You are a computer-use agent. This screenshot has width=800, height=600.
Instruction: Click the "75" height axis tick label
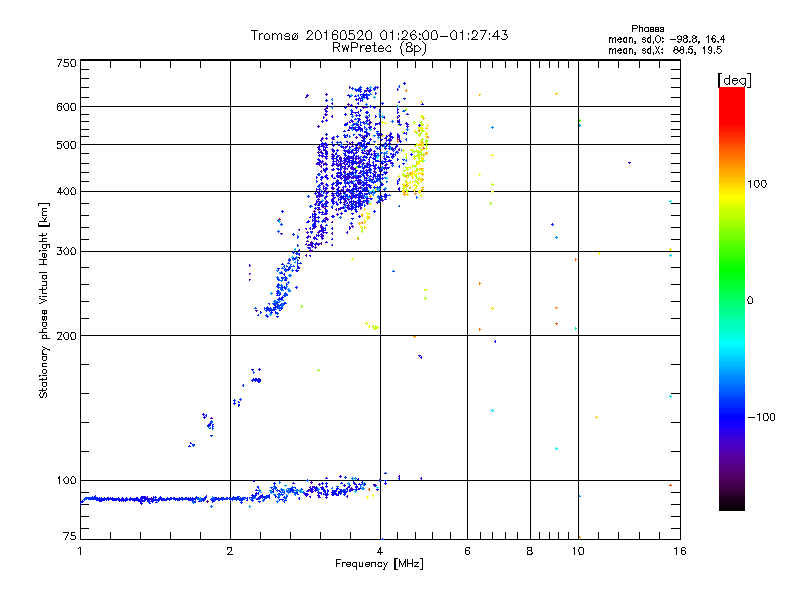[70, 536]
